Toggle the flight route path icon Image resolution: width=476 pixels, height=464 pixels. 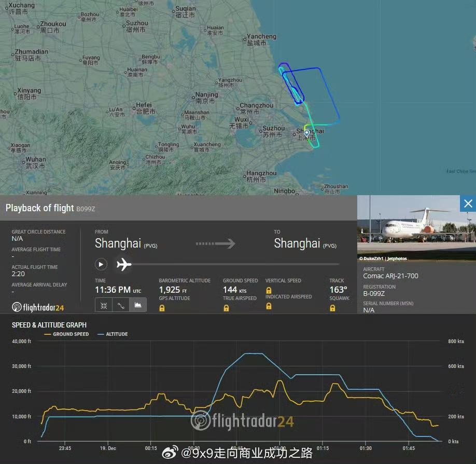[x=121, y=305]
